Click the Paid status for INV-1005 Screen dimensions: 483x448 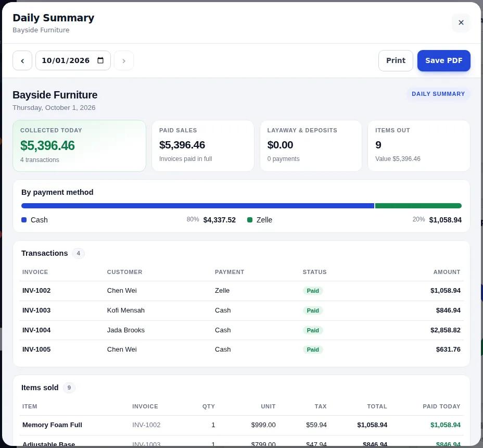point(313,350)
